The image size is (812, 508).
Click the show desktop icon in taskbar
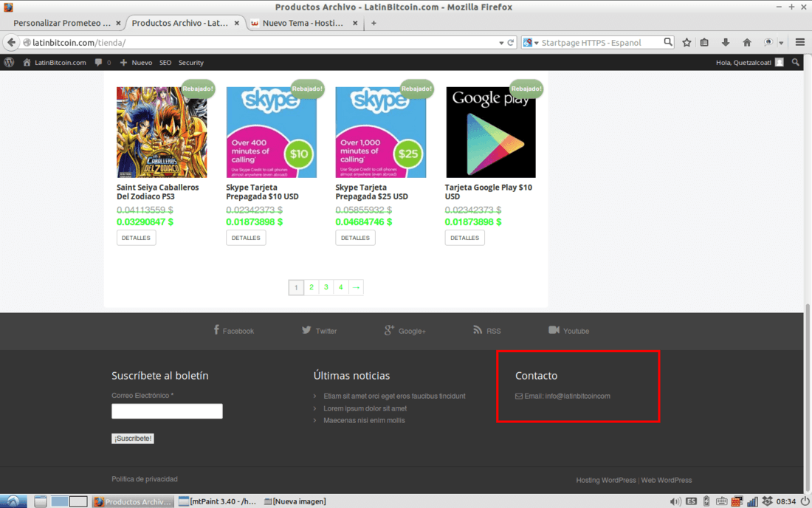click(41, 501)
